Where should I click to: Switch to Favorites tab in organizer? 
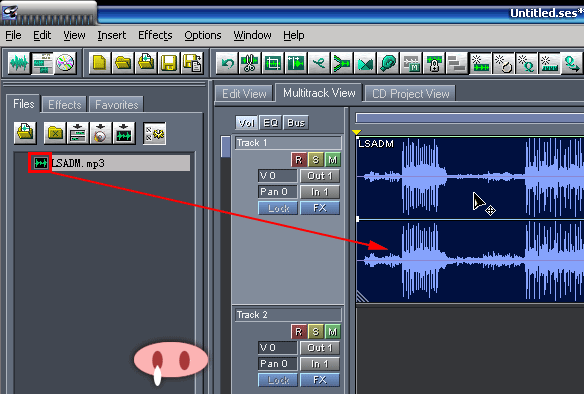(x=117, y=105)
